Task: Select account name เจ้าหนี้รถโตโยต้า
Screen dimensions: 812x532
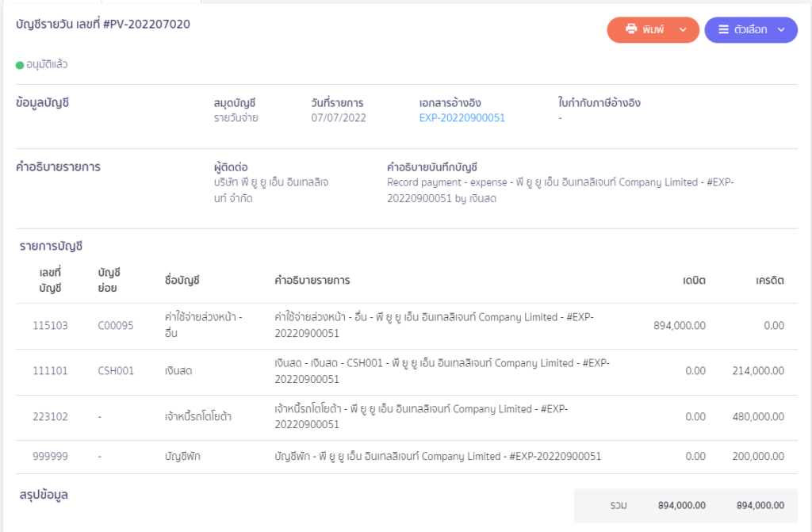Action: tap(197, 416)
